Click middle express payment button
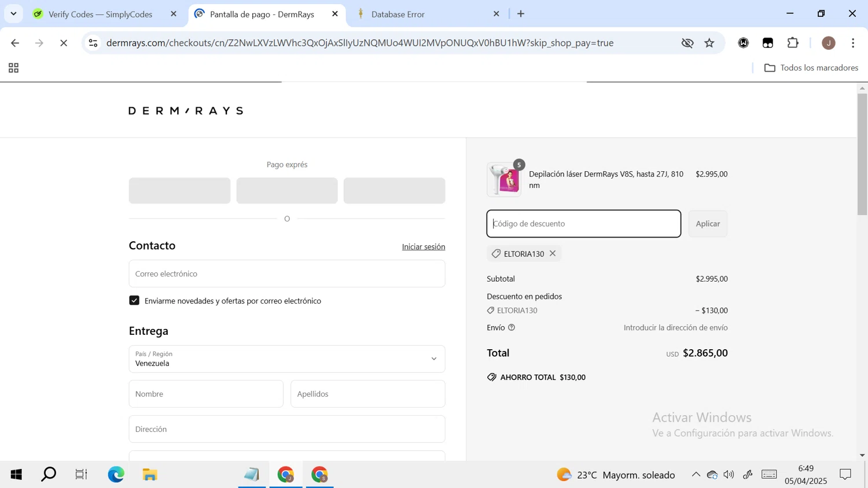Image resolution: width=868 pixels, height=488 pixels. pyautogui.click(x=287, y=191)
